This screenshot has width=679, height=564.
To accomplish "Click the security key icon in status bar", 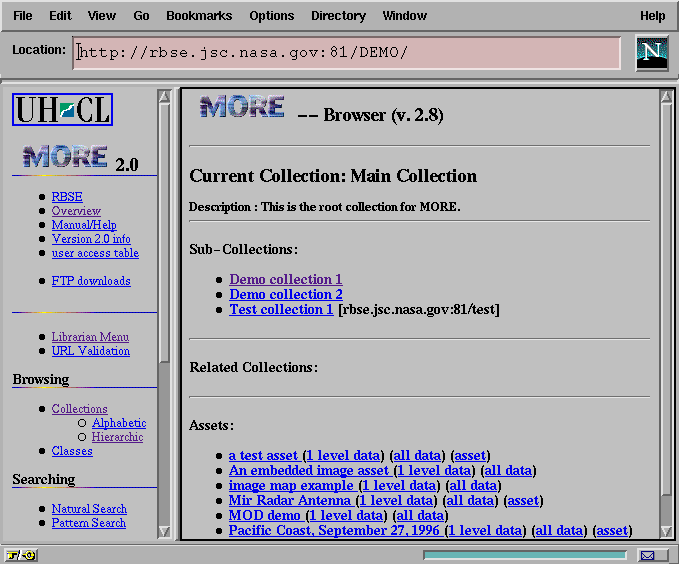I will pyautogui.click(x=20, y=555).
